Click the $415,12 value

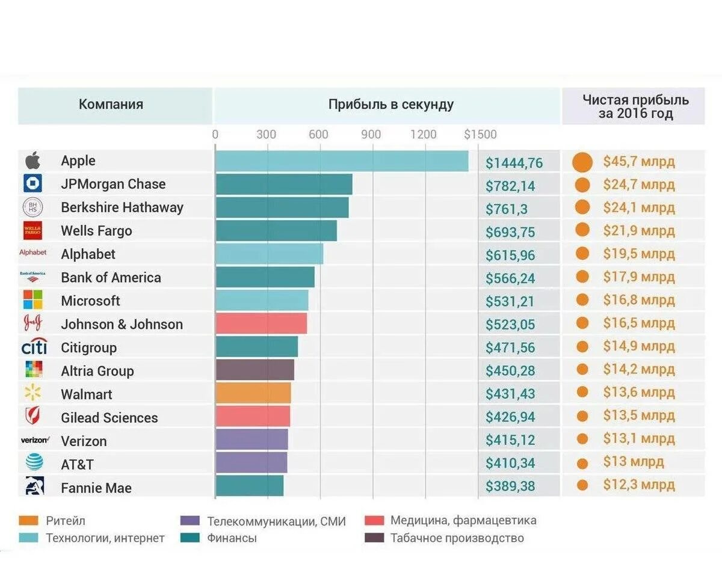click(x=510, y=441)
